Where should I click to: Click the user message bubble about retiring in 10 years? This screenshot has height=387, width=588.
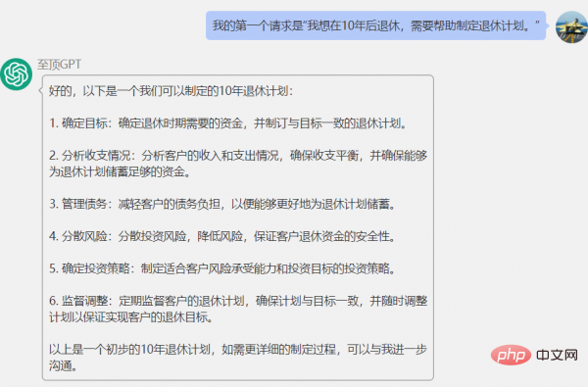click(x=375, y=25)
